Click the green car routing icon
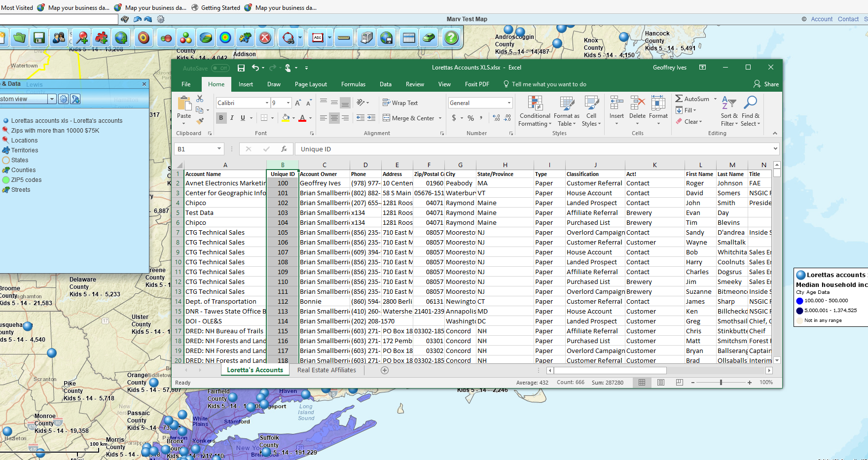The height and width of the screenshot is (460, 868). click(x=429, y=38)
